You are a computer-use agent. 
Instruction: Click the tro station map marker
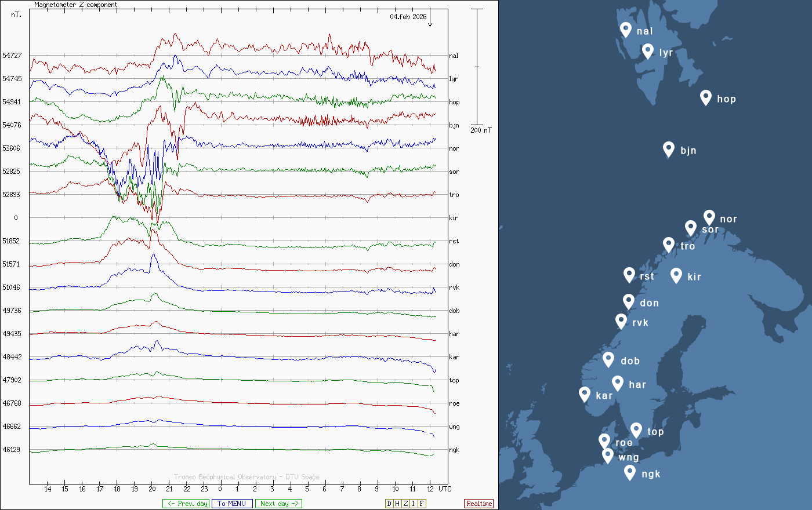669,245
